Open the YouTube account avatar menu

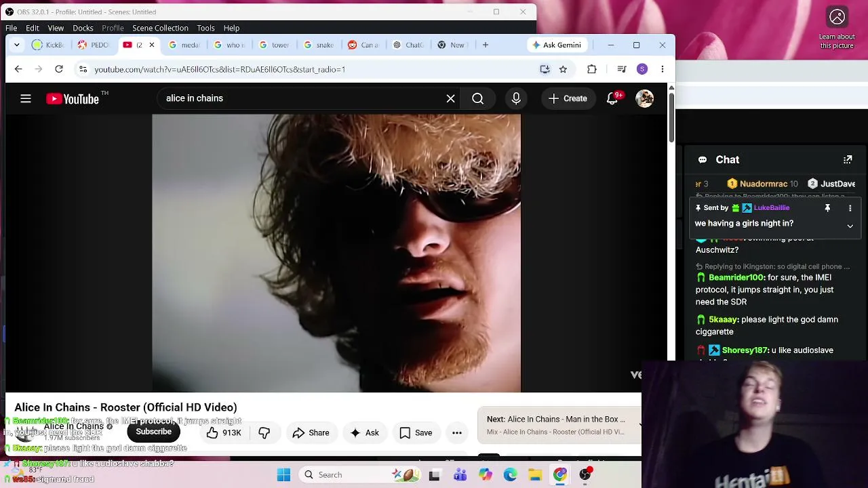644,99
